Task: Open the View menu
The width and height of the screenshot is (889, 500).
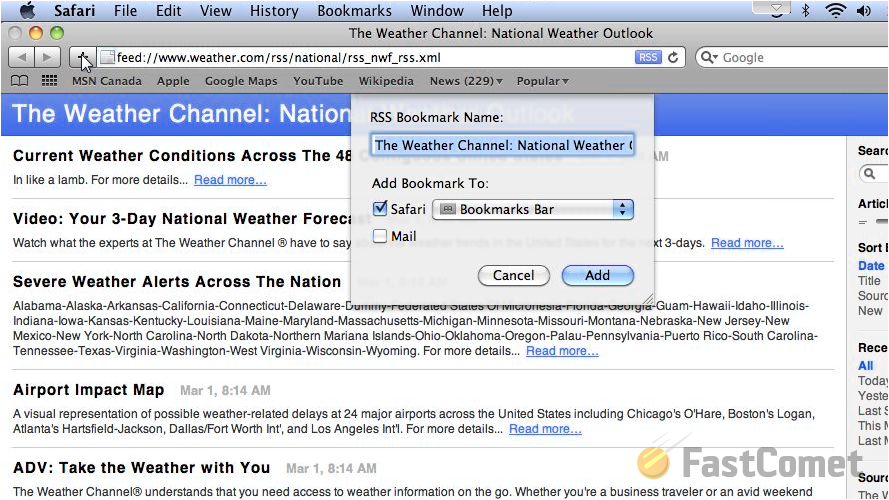Action: click(215, 10)
